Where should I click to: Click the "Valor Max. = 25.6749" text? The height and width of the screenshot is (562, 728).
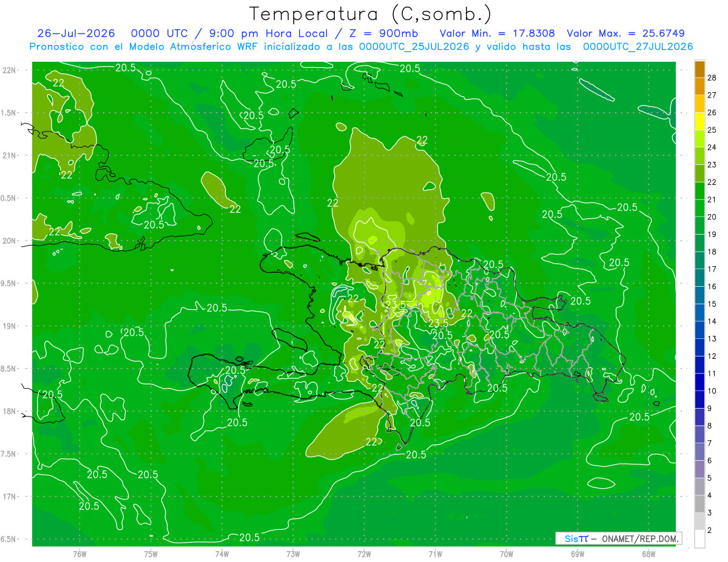[x=626, y=33]
